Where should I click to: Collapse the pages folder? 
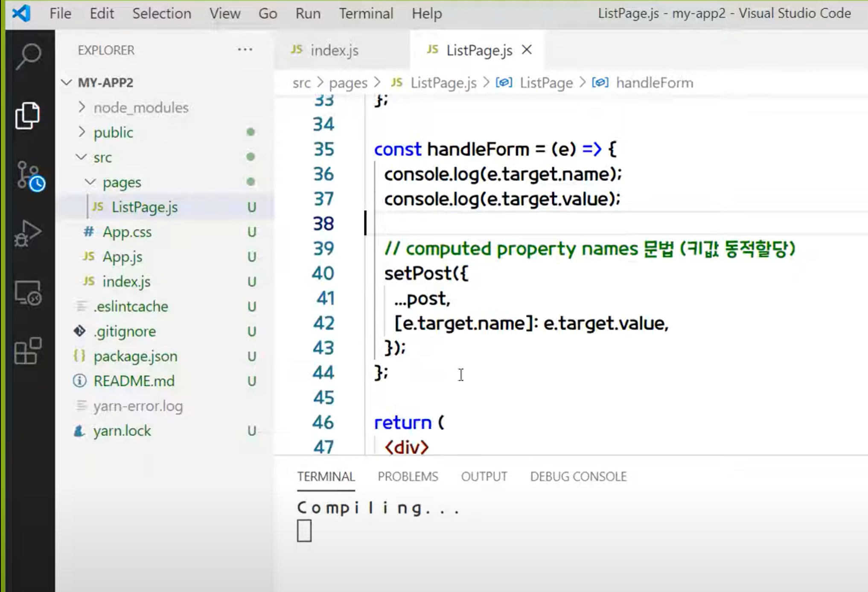pyautogui.click(x=90, y=182)
